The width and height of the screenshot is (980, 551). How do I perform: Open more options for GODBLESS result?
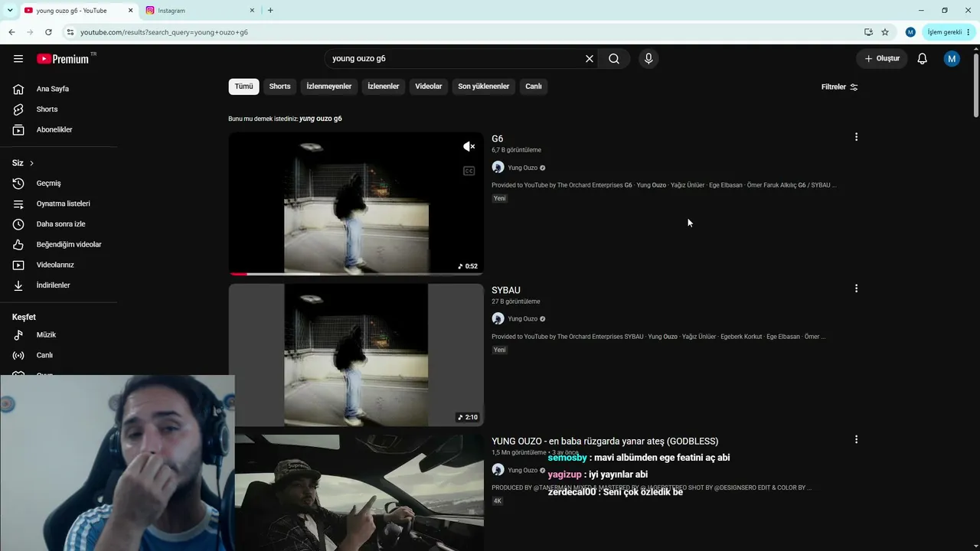(x=856, y=439)
